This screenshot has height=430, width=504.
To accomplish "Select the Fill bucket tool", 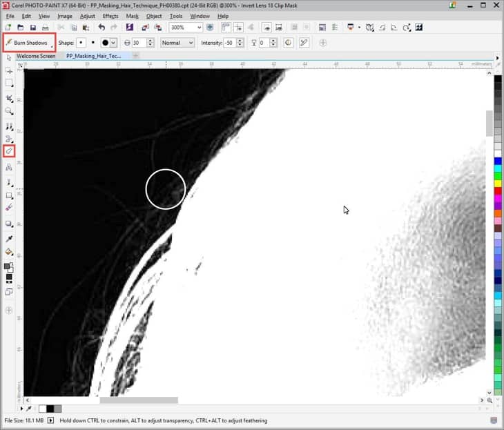I will click(x=9, y=252).
